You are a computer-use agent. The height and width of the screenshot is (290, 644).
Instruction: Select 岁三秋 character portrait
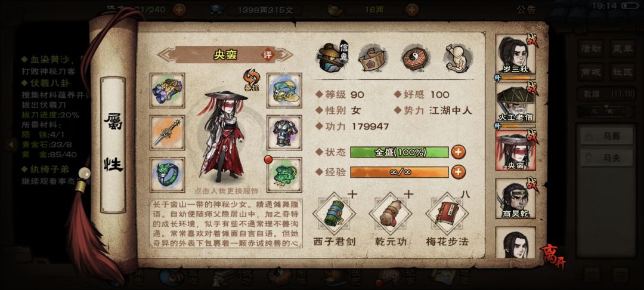click(515, 55)
